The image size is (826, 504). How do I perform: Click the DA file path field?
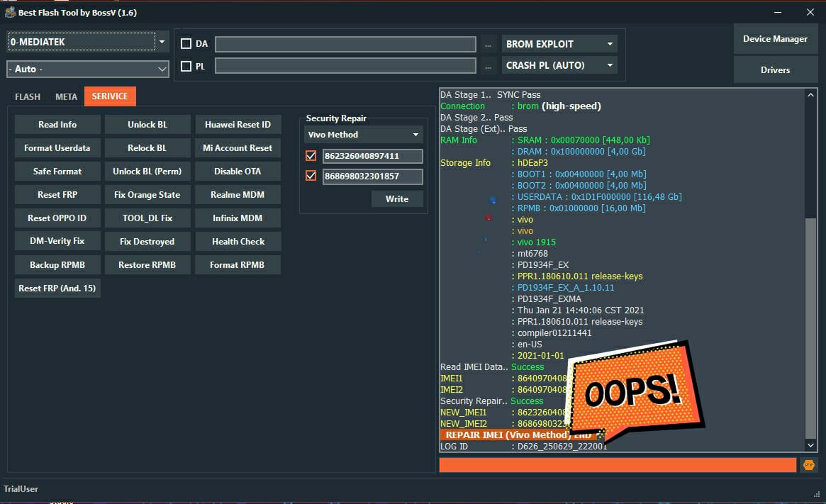click(x=345, y=44)
